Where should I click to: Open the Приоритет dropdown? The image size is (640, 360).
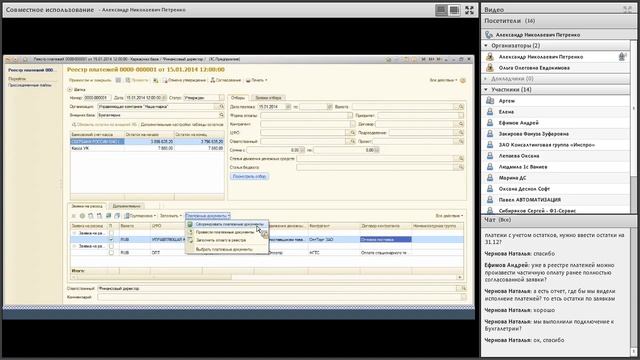[x=461, y=115]
